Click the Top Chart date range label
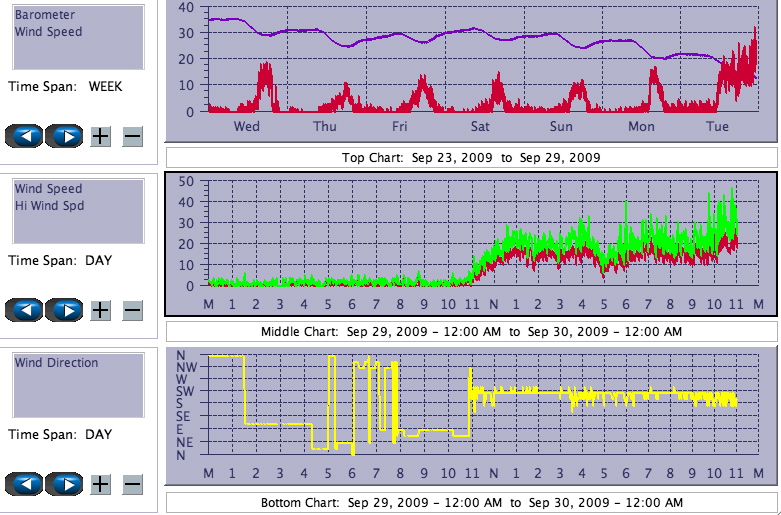 click(x=470, y=158)
